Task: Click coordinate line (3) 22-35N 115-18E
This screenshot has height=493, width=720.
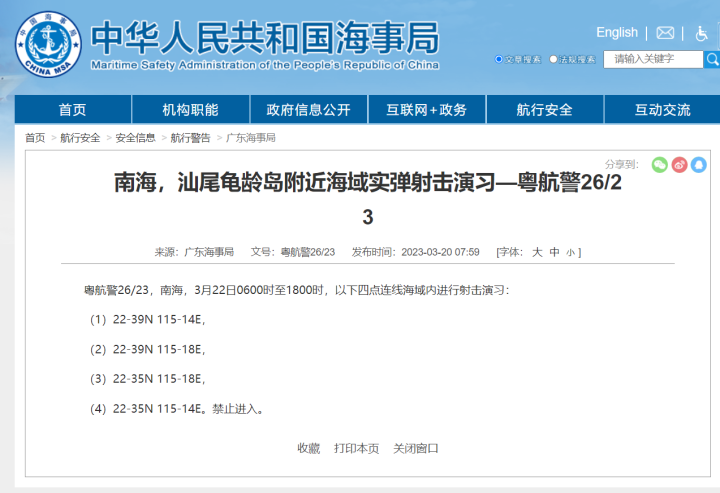Action: pyautogui.click(x=147, y=379)
